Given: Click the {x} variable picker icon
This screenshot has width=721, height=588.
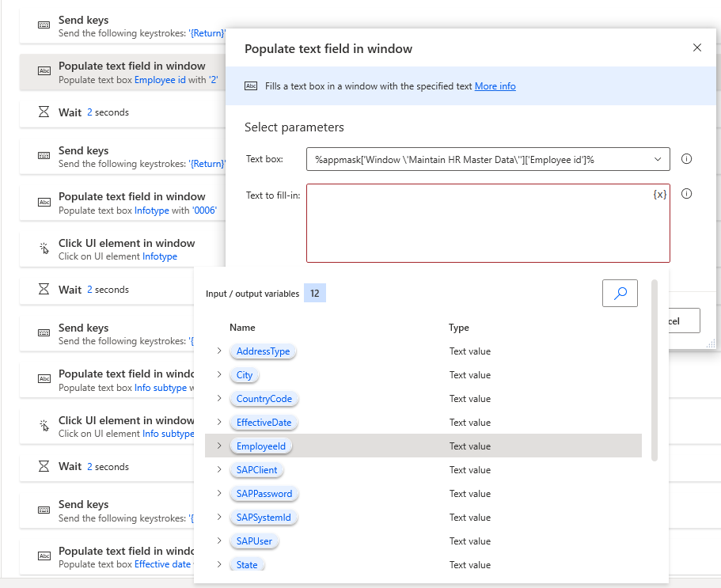Looking at the screenshot, I should (x=659, y=194).
